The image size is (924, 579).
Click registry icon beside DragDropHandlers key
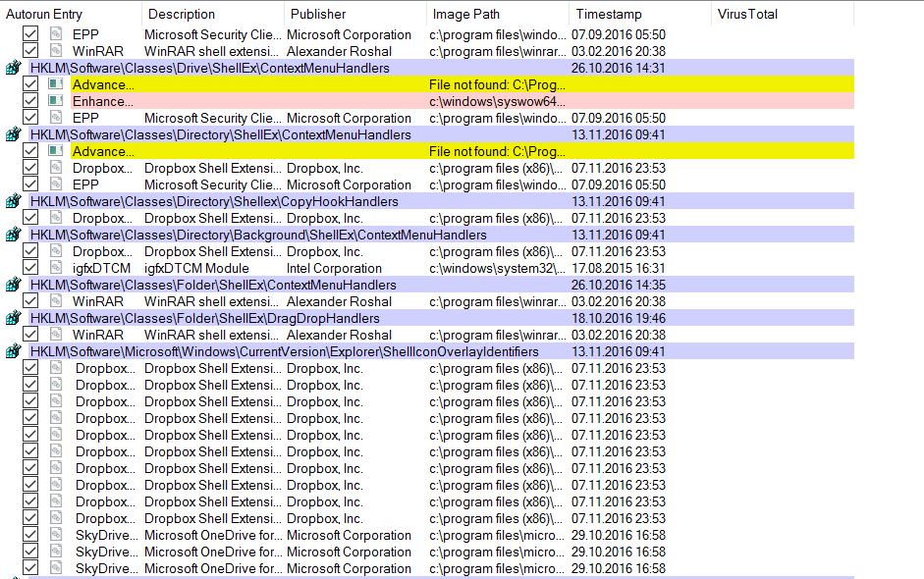[x=13, y=318]
